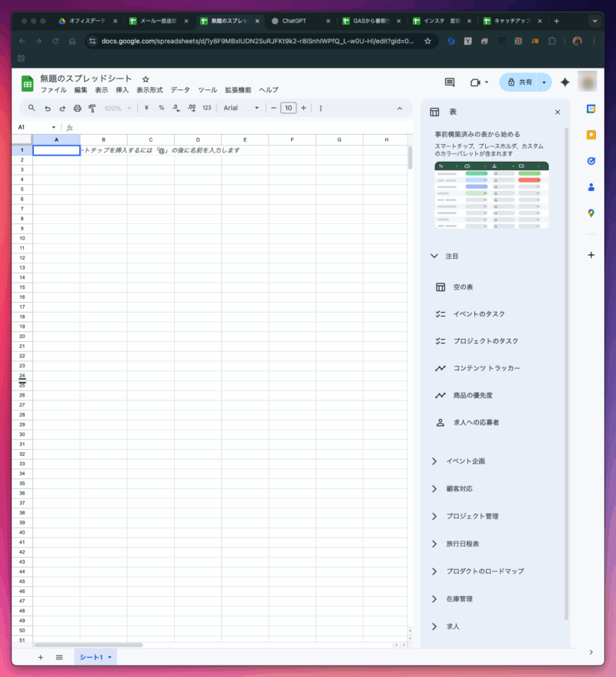Increase font size with plus button
Screen dimensions: 616x677
[303, 109]
